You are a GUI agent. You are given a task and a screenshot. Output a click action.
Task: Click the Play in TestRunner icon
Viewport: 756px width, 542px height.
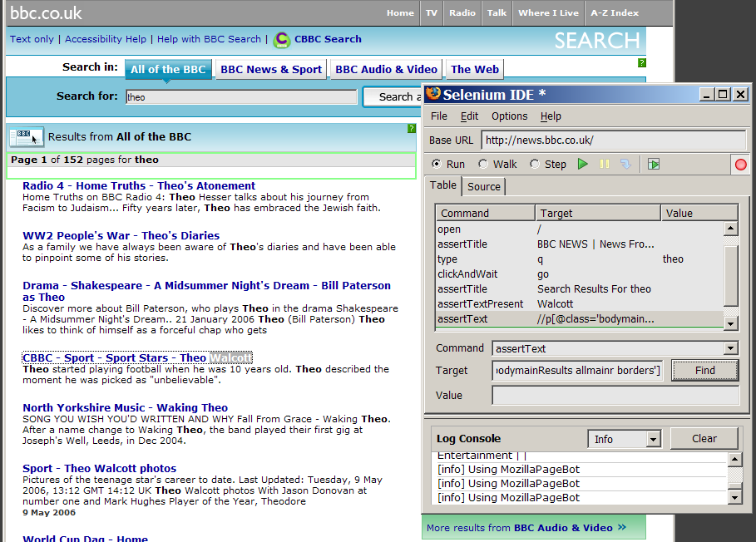(654, 165)
